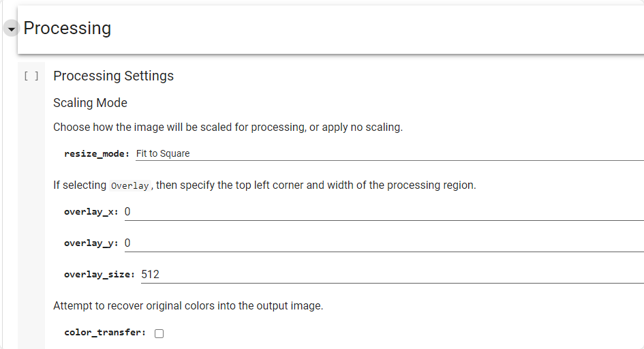The image size is (644, 349).
Task: Collapse the Processing section arrow
Action: [x=11, y=29]
